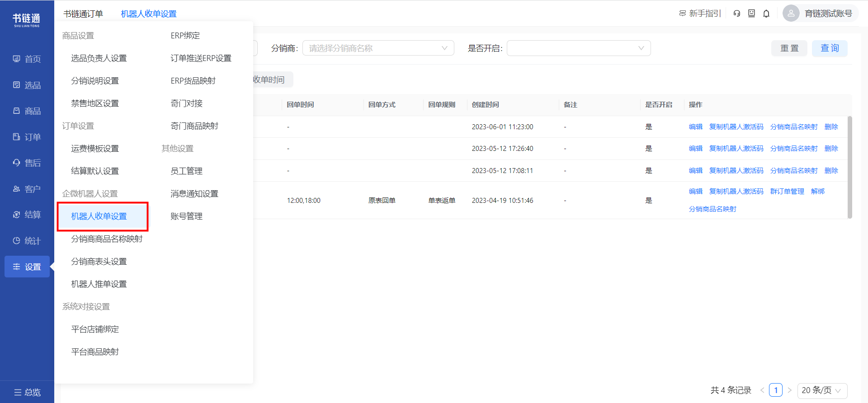Go to the previous page arrow
The width and height of the screenshot is (868, 403).
[x=762, y=390]
